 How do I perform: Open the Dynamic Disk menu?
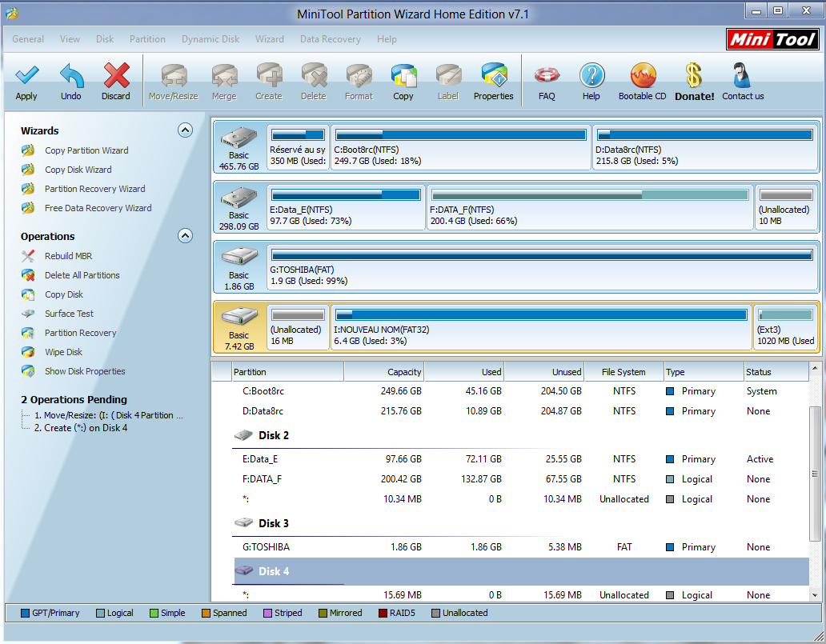click(211, 39)
